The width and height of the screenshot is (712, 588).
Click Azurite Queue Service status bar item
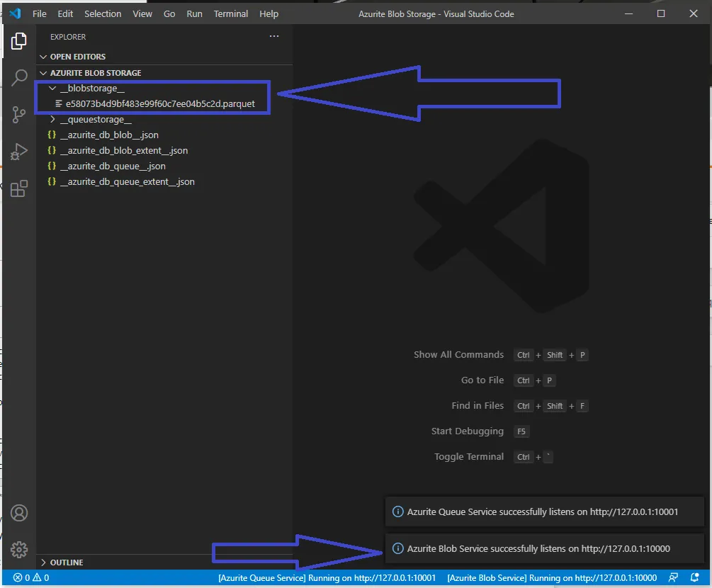click(x=327, y=577)
